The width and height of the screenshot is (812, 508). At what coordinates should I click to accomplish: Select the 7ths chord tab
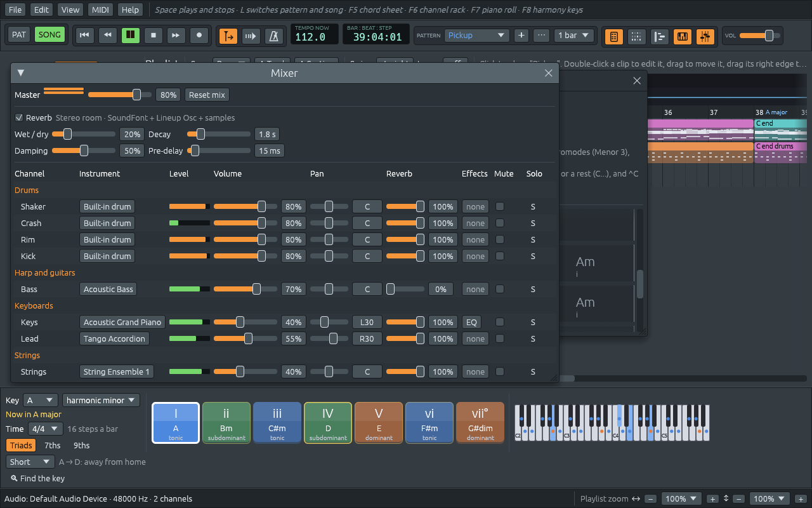click(53, 445)
